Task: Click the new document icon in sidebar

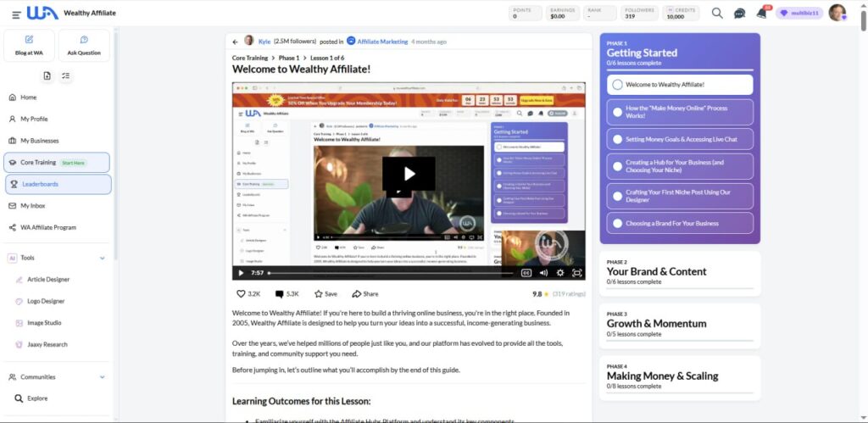Action: 47,75
